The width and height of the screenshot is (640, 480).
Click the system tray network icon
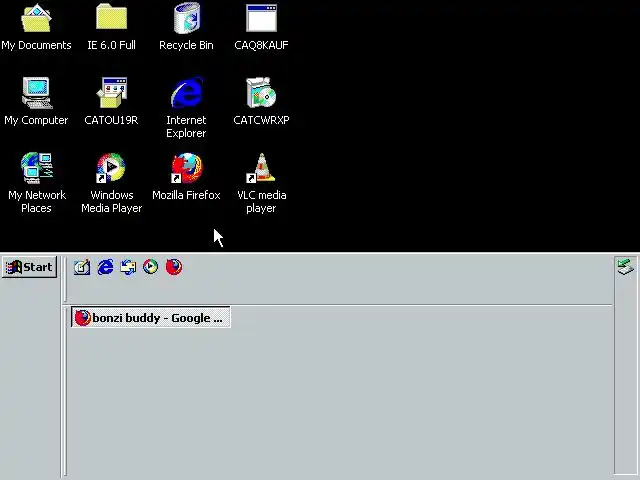(x=625, y=267)
